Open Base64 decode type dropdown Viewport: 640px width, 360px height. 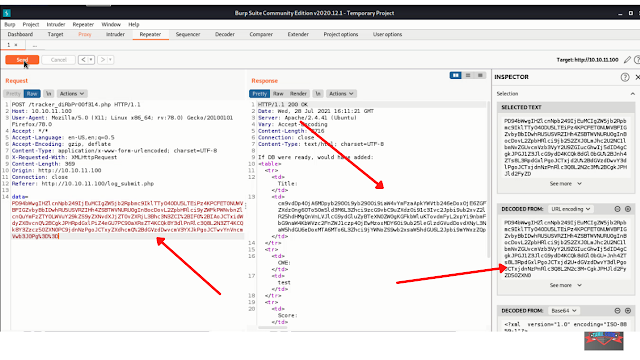[x=564, y=311]
